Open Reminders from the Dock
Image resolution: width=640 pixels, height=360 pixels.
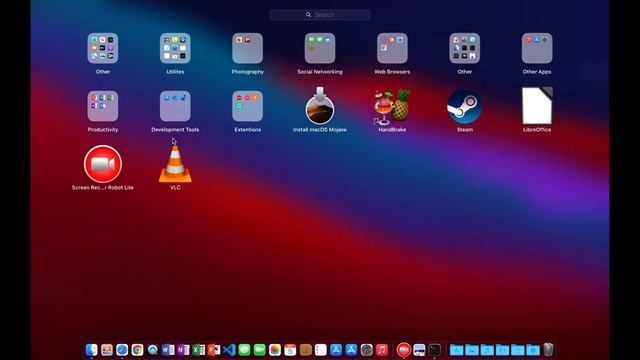click(321, 350)
